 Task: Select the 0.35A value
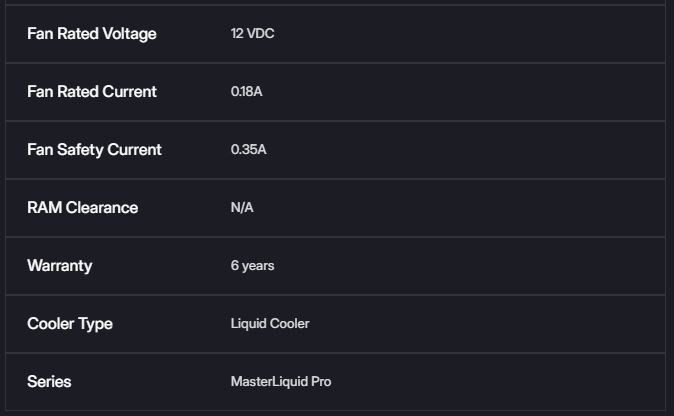click(x=248, y=150)
